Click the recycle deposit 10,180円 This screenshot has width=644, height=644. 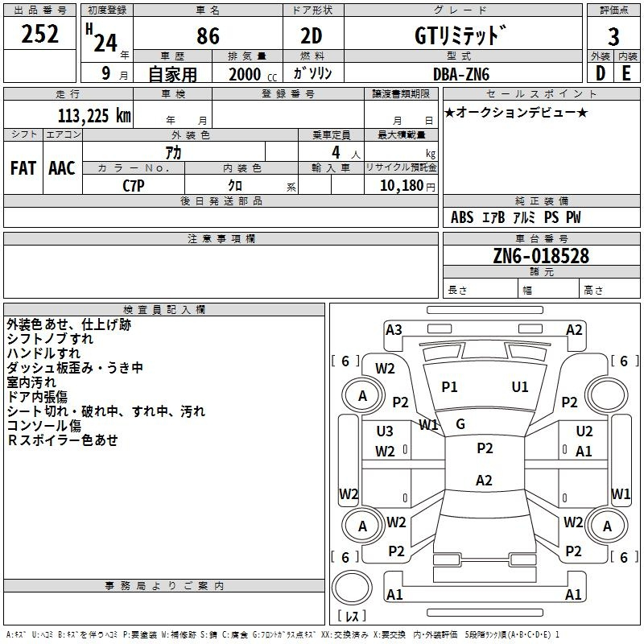coord(407,186)
